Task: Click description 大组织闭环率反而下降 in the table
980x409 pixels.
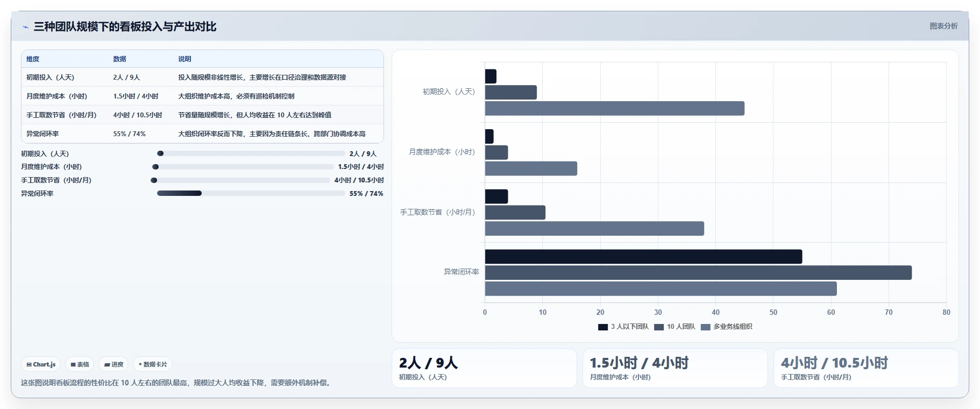Action: pos(272,134)
